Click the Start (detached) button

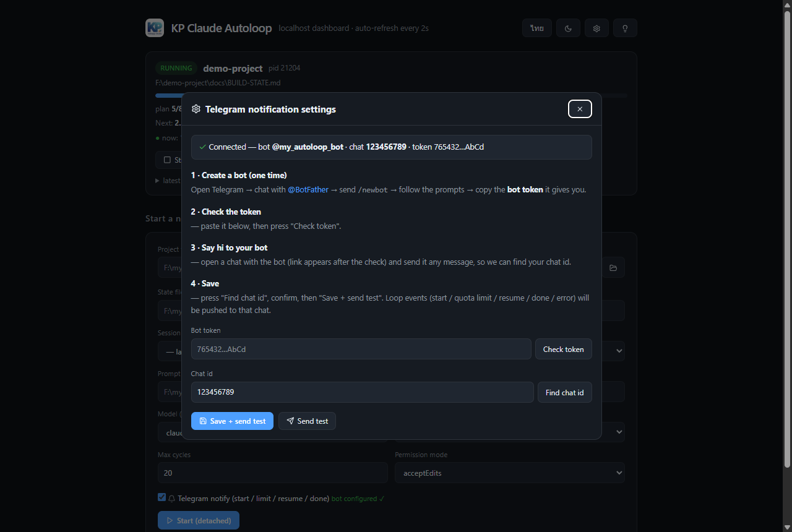[199, 521]
